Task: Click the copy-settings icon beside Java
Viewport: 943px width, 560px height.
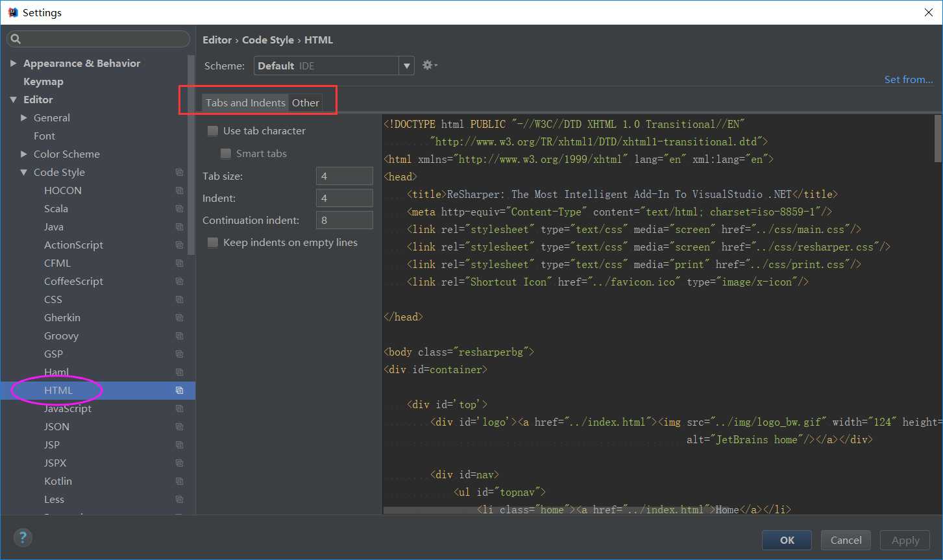Action: [179, 226]
